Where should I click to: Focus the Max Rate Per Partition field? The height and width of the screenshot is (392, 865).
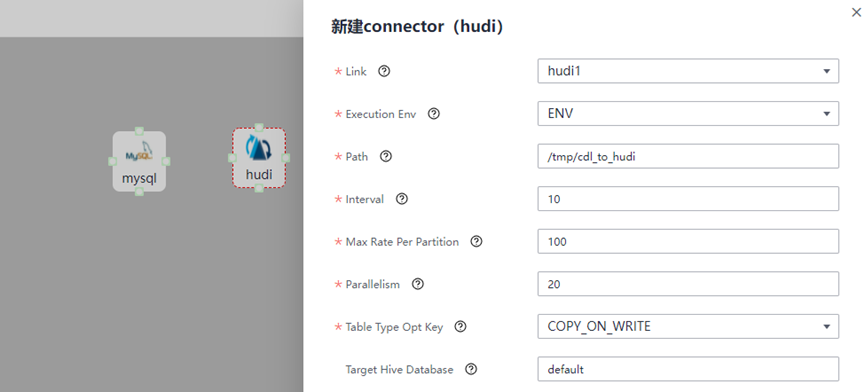[x=688, y=241]
